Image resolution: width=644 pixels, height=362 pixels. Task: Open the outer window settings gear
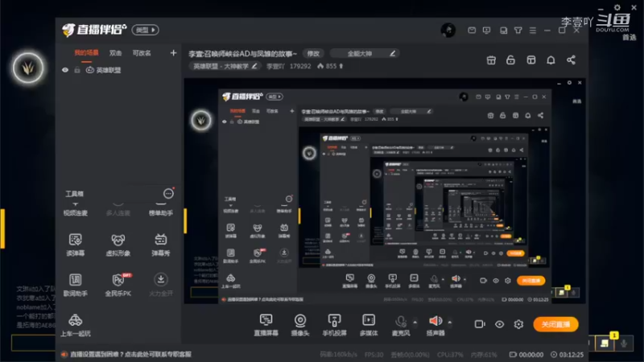617,7
